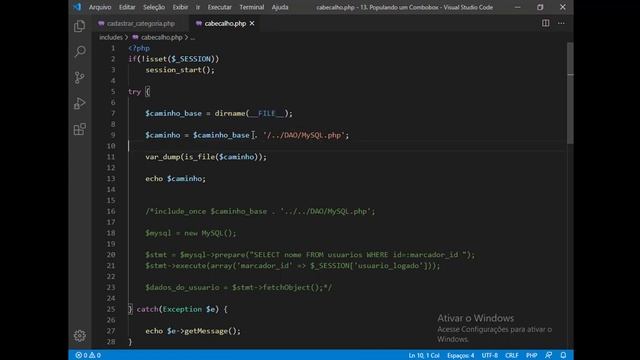This screenshot has width=640, height=360.
Task: Open the Extensions view
Action: point(80,129)
